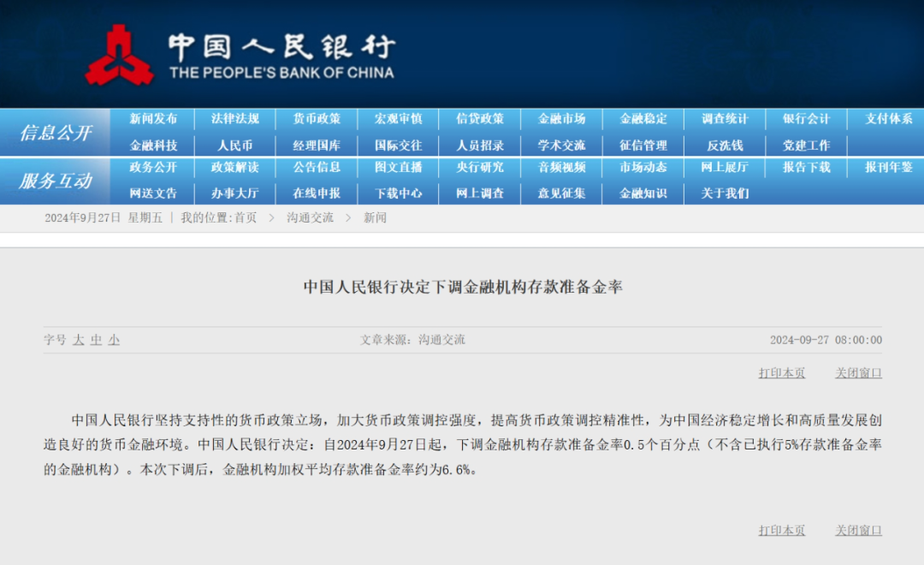Screen dimensions: 924x565
Task: Click bottom 关闭窗口 link
Action: 858,530
